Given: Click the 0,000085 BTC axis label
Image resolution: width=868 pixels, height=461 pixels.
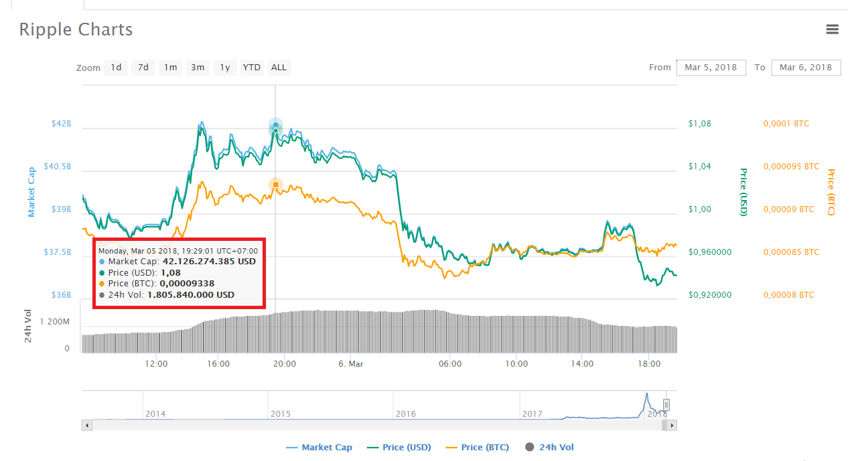Looking at the screenshot, I should 792,252.
